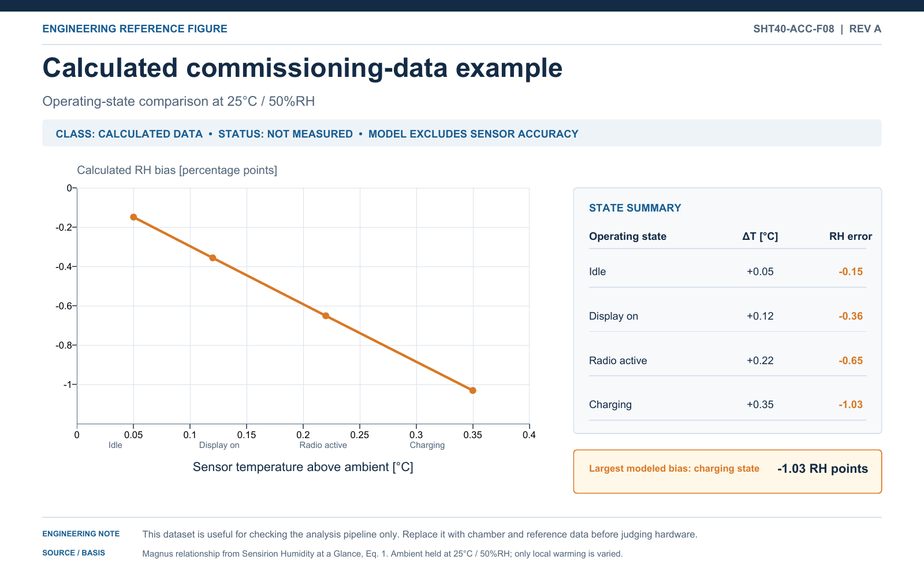Click the '+0.05' ΔT value in the table

[x=760, y=272]
